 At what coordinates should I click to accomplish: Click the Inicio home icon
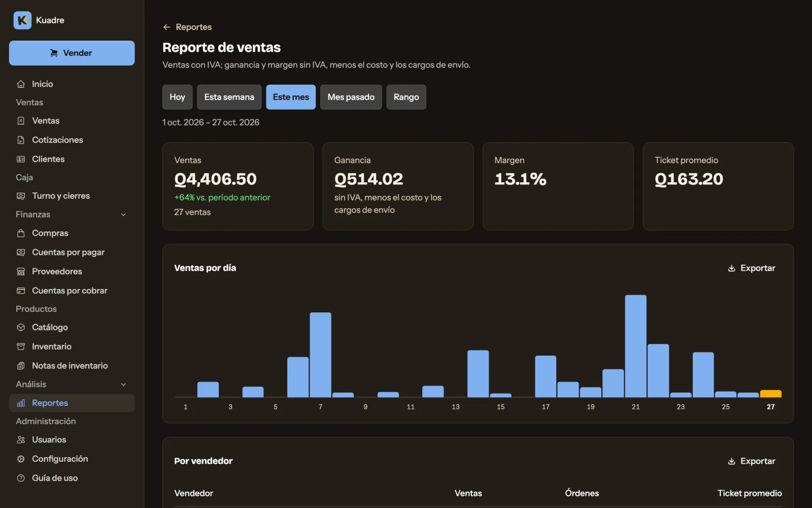point(21,84)
